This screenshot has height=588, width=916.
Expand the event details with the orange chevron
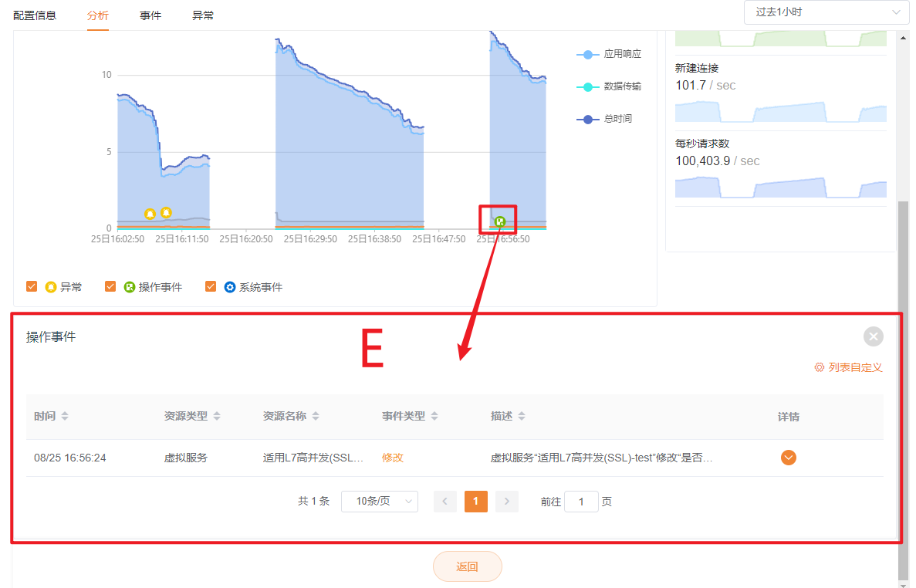point(788,458)
